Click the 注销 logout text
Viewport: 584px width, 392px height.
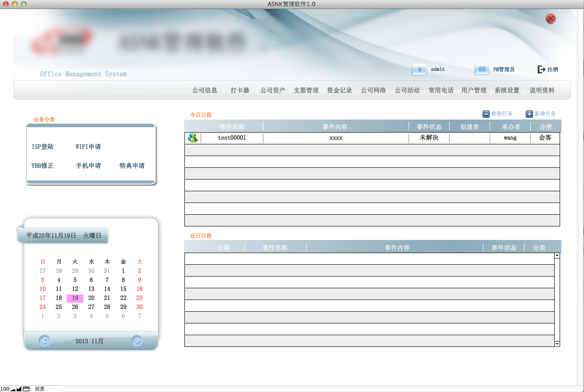[x=553, y=69]
